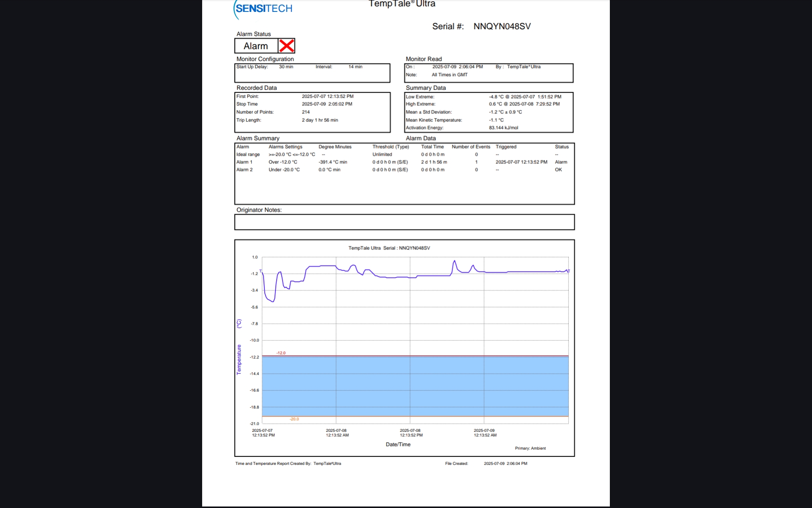Click the Alarm 2 OK status

[558, 170]
